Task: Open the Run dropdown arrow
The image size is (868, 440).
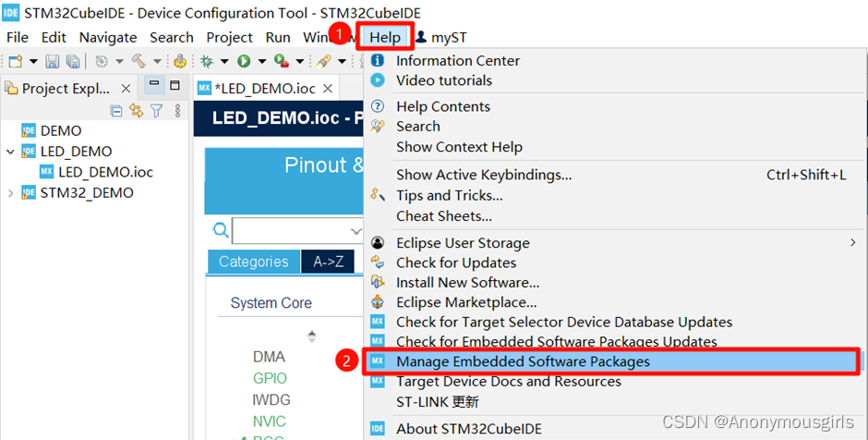Action: [262, 61]
